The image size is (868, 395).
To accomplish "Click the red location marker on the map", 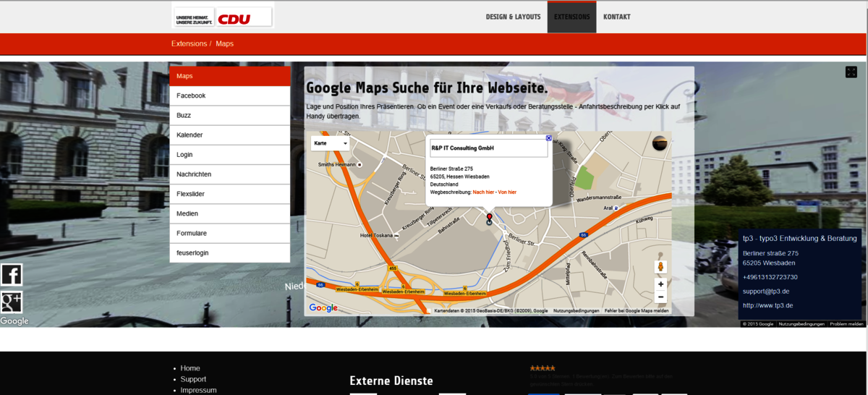I will 489,218.
